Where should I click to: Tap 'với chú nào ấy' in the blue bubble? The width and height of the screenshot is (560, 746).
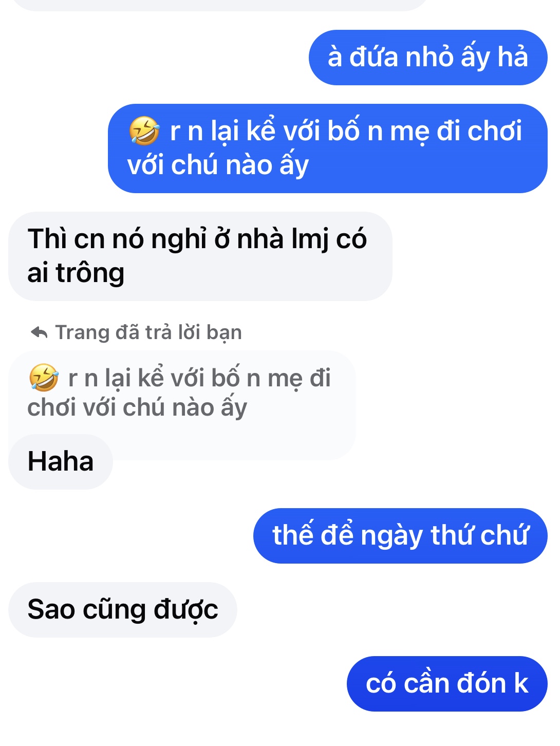pos(218,165)
